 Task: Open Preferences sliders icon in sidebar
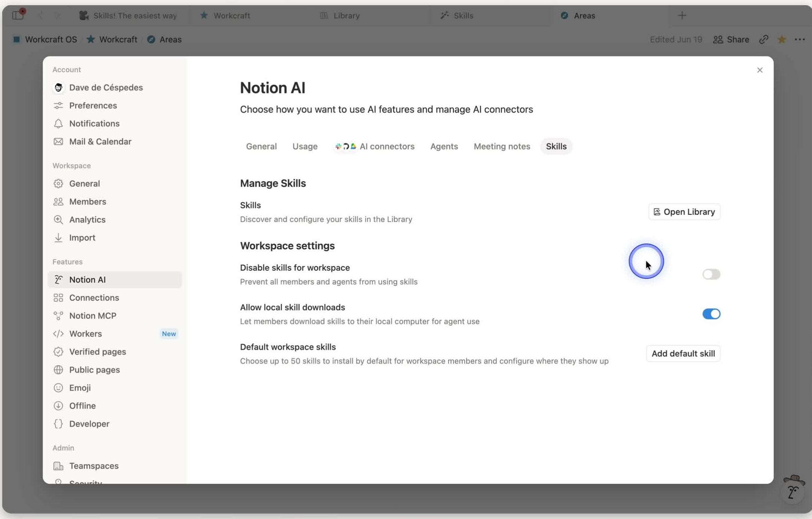58,106
